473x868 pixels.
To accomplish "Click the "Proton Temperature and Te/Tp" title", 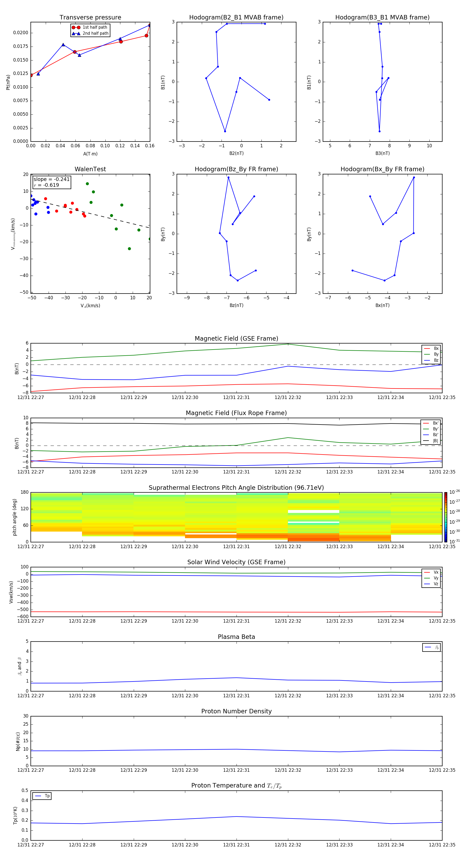I will (236, 786).
